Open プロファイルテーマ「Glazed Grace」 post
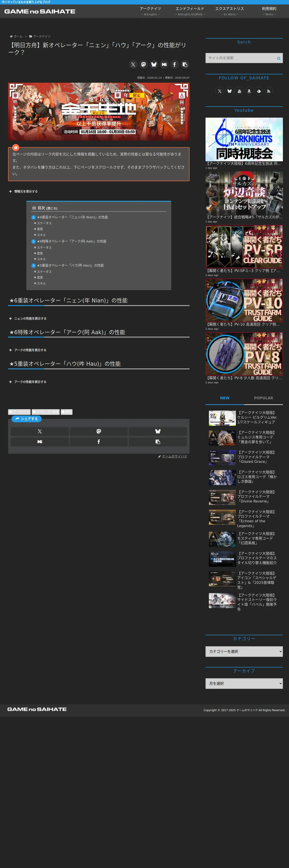 (244, 458)
